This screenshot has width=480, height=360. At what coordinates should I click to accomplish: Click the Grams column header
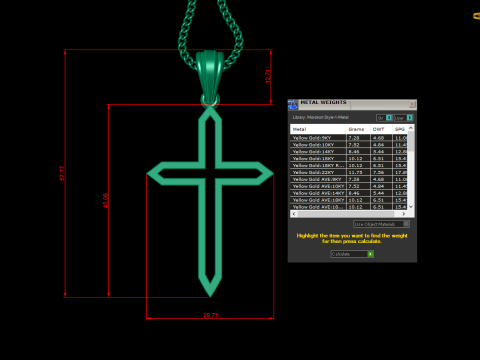click(x=358, y=129)
